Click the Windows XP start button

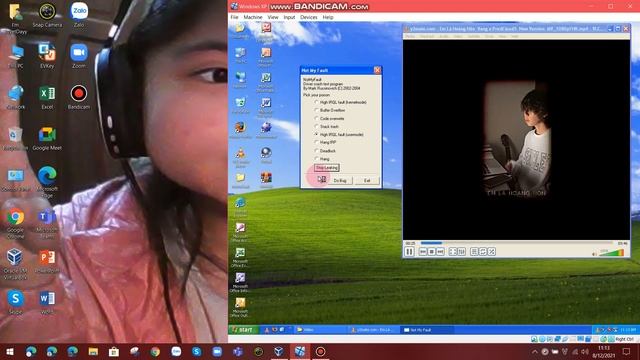pos(243,330)
